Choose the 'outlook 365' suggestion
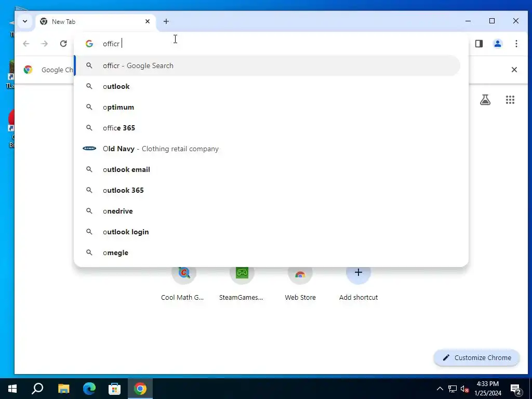 click(268, 190)
